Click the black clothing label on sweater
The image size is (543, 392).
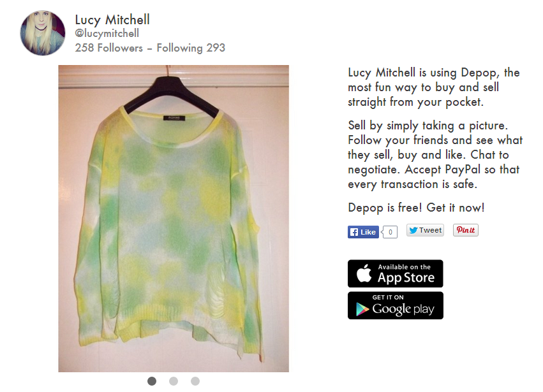[174, 118]
